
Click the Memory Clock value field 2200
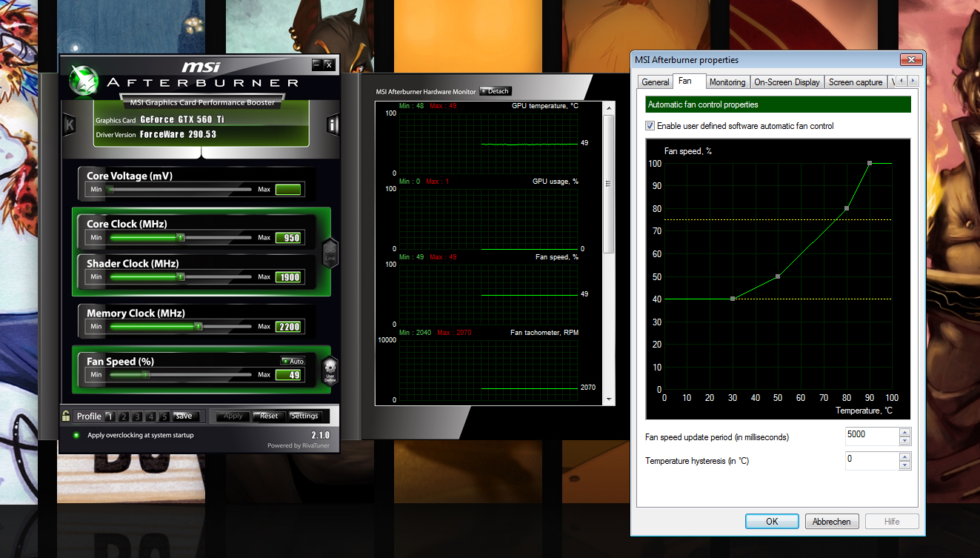(x=288, y=327)
